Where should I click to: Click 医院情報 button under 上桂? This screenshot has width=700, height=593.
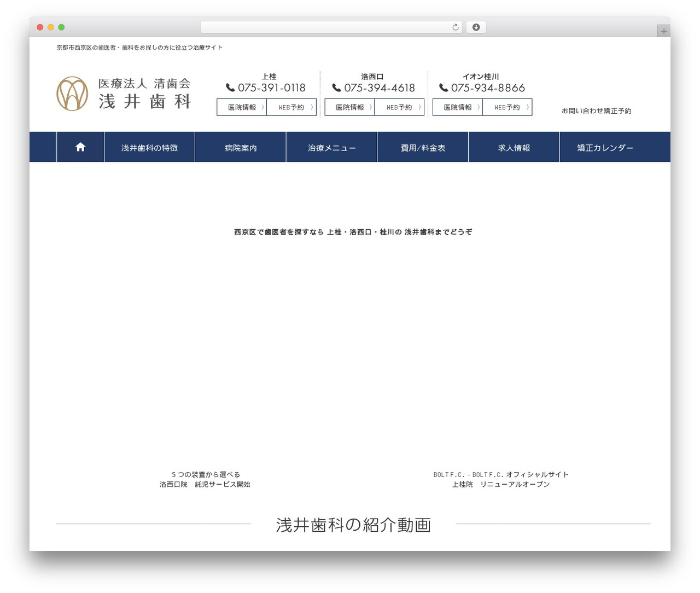click(242, 107)
